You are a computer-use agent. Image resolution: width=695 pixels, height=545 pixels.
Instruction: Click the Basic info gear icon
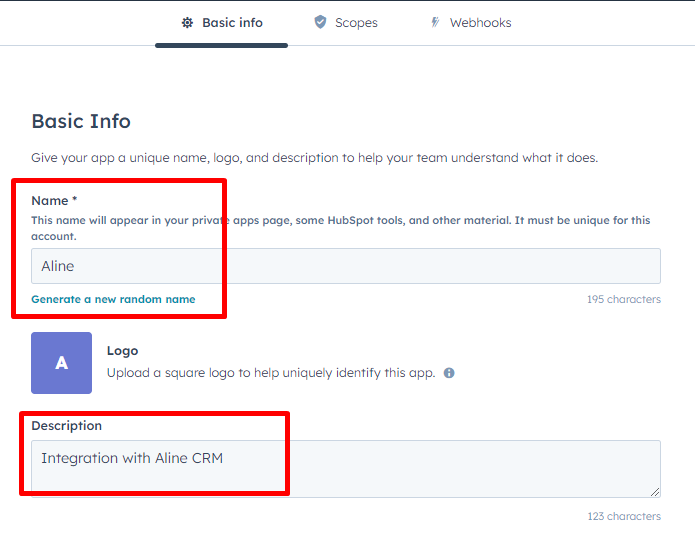pos(187,23)
